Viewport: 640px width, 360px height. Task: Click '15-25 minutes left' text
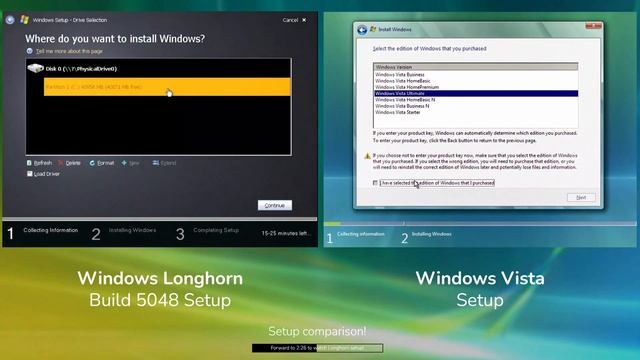pos(286,233)
